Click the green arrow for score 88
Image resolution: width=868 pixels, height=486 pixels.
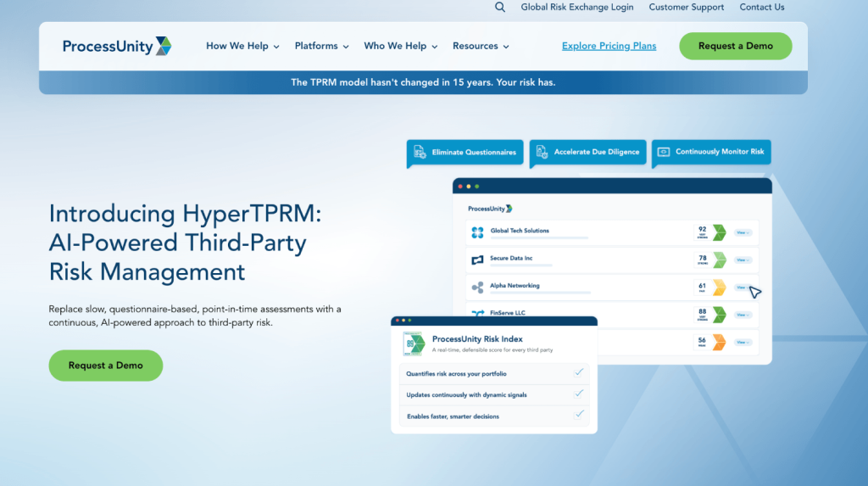[x=719, y=315]
